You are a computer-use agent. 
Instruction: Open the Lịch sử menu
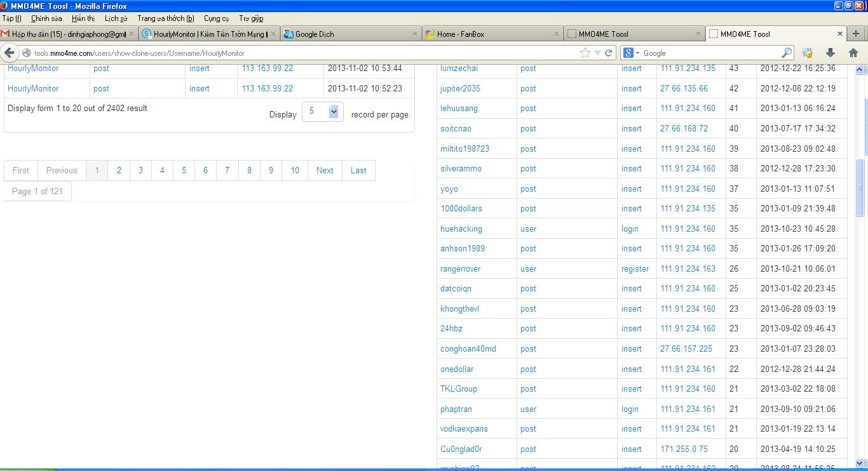[x=115, y=18]
